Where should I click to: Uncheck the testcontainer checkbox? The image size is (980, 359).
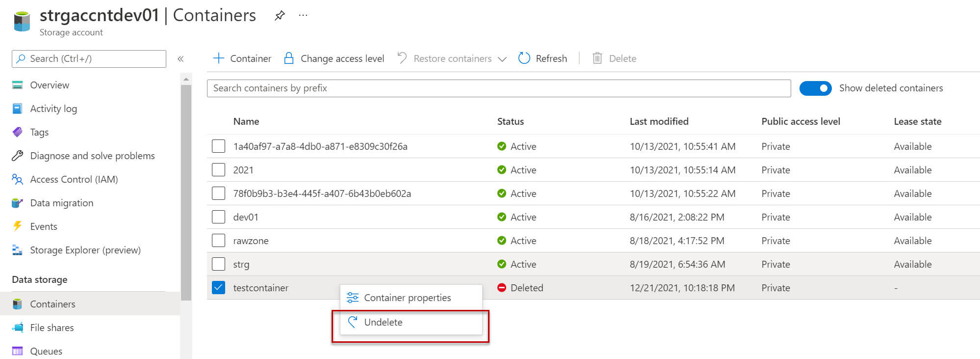[x=218, y=288]
